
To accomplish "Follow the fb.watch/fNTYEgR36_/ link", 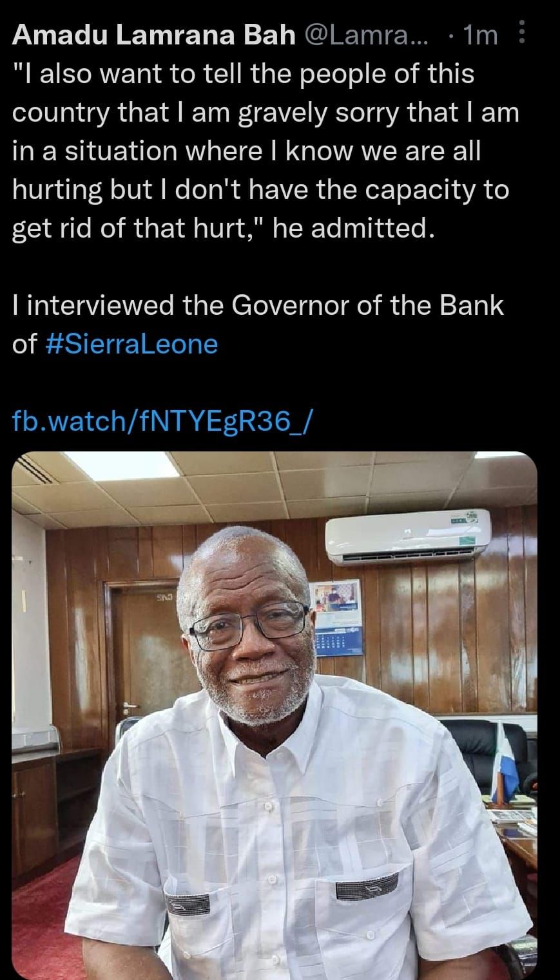I will tap(162, 421).
